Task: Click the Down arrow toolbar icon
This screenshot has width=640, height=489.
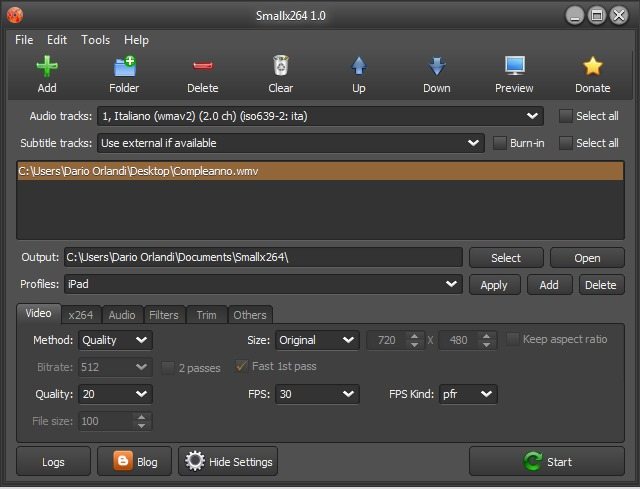Action: click(436, 67)
